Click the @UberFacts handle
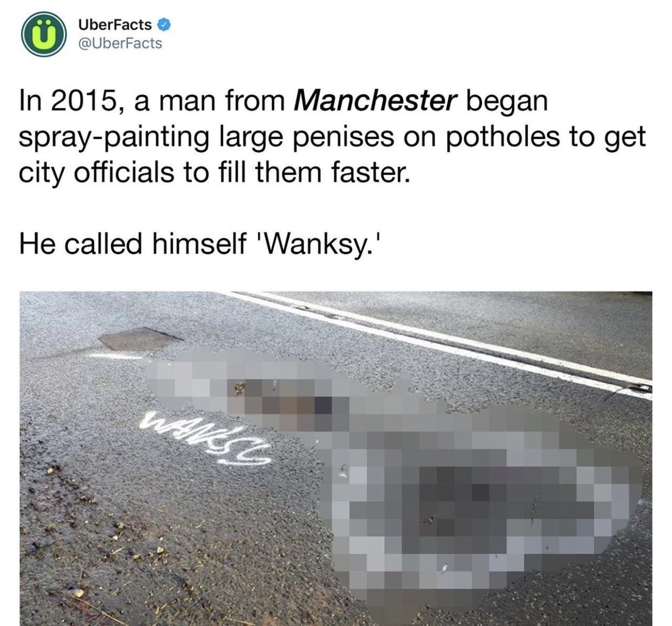 120,43
